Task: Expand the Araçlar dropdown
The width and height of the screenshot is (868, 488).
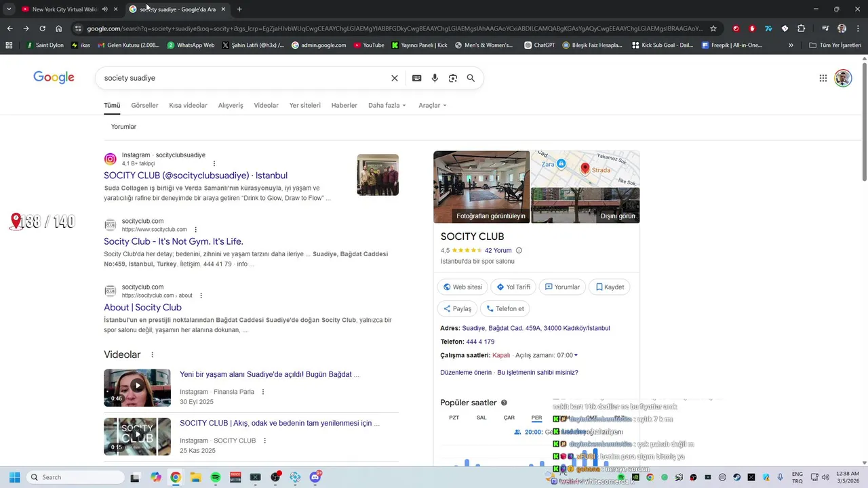Action: [433, 106]
